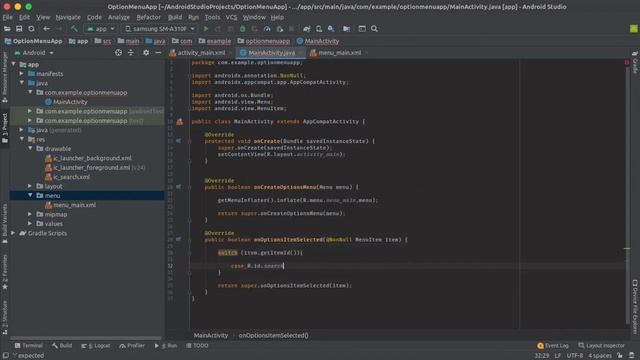Viewport: 640px width, 360px height.
Task: Open the Build menu
Action: [x=175, y=17]
